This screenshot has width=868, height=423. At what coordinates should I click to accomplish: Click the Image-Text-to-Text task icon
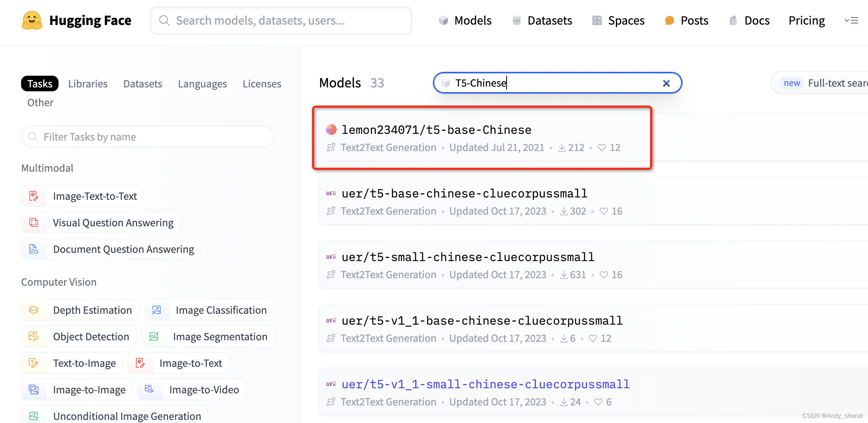[34, 196]
